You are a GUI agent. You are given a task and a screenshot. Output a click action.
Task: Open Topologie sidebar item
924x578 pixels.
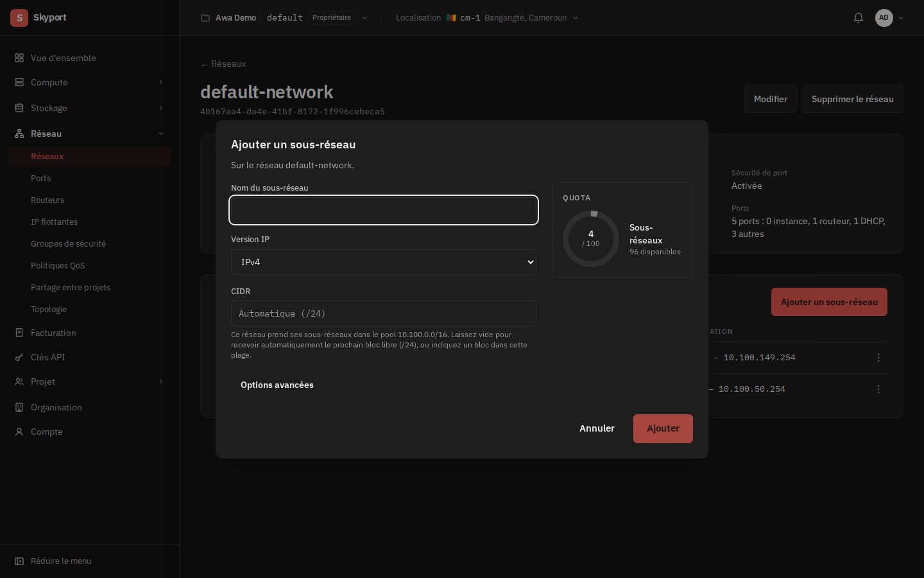pyautogui.click(x=49, y=309)
